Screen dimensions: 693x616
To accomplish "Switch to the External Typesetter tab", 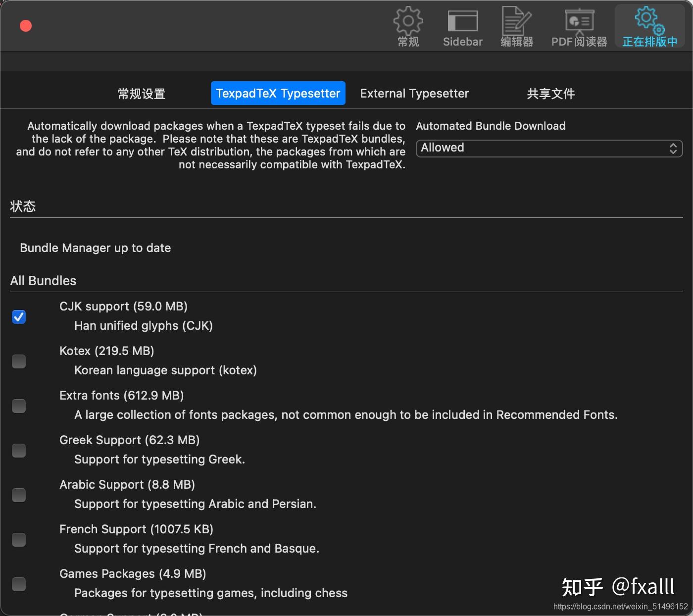I will tap(414, 94).
